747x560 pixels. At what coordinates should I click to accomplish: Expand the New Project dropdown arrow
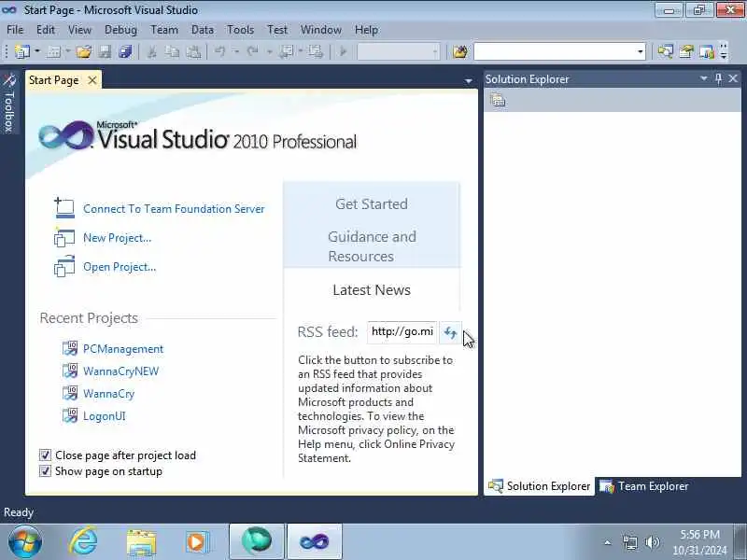[x=37, y=51]
